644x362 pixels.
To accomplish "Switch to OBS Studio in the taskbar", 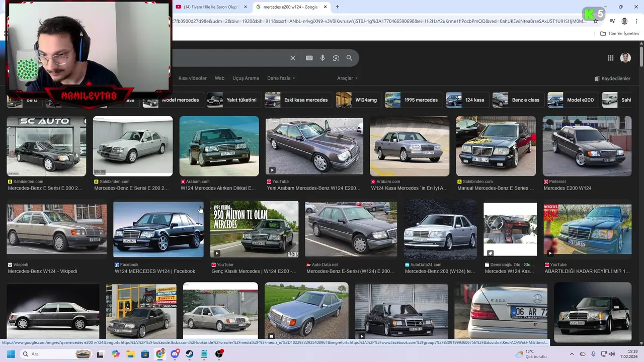I will 219,354.
